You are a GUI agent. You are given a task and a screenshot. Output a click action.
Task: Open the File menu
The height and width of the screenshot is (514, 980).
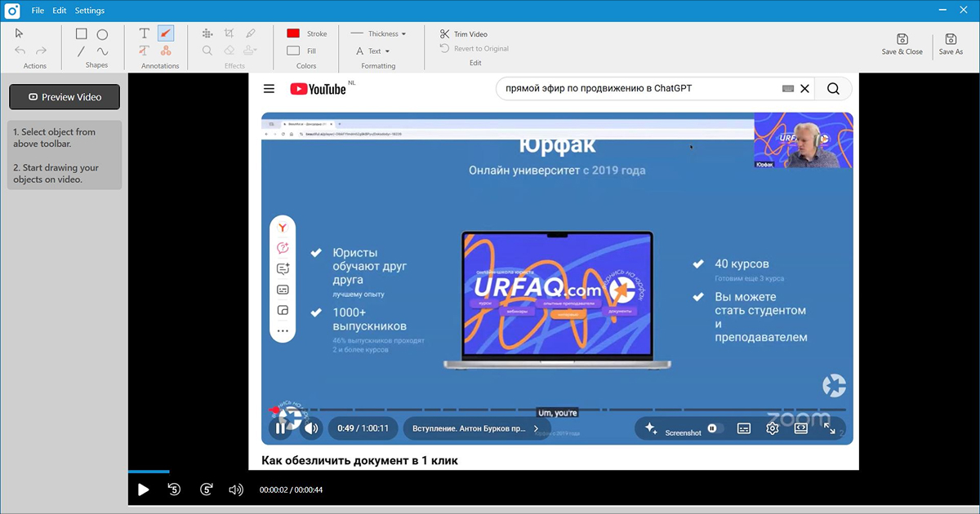coord(38,11)
